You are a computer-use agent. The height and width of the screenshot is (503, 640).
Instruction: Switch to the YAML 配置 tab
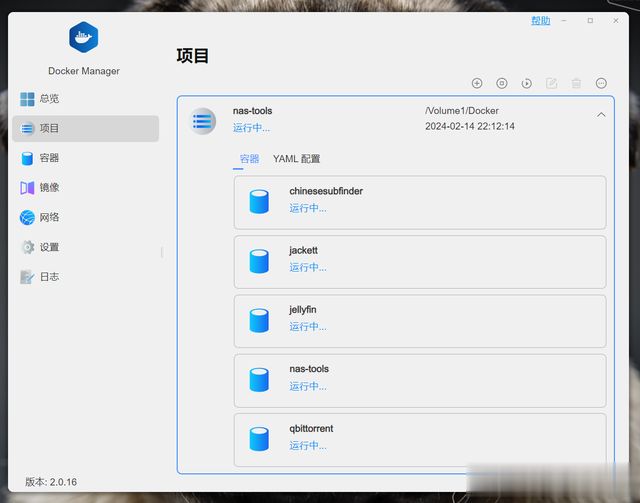pyautogui.click(x=296, y=159)
